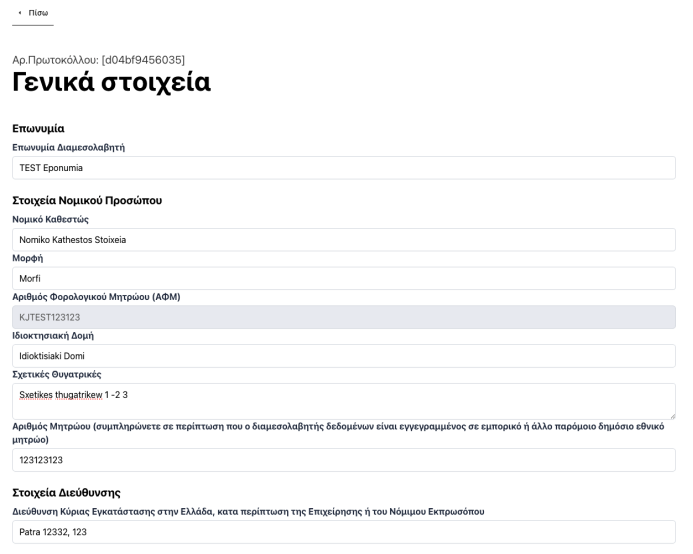Focus the Επωνυμία Διαμεσολαβητή field with TEST Eponumia
Image resolution: width=693 pixels, height=554 pixels.
(343, 167)
